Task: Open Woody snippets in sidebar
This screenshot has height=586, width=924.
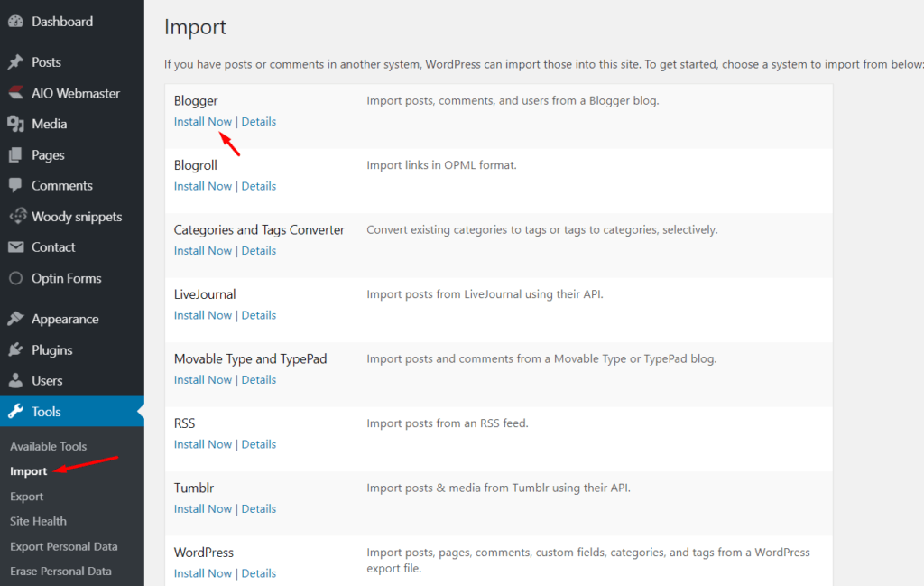Action: (x=76, y=217)
